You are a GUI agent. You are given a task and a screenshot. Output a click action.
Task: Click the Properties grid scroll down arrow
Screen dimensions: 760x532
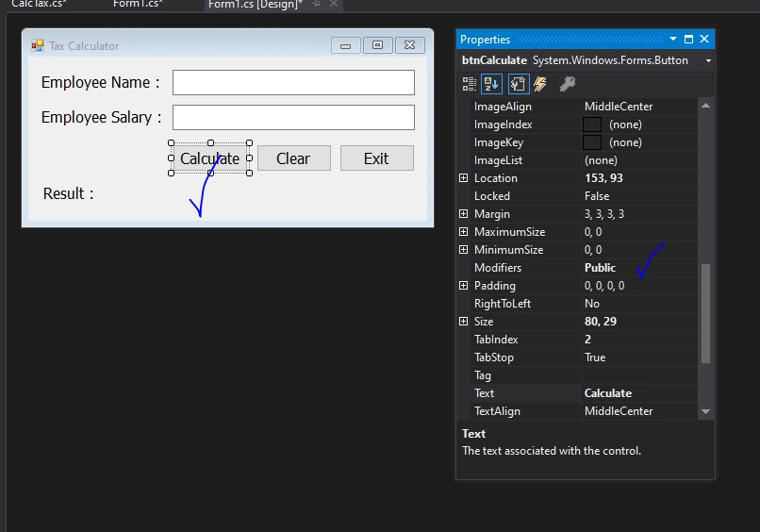point(705,411)
